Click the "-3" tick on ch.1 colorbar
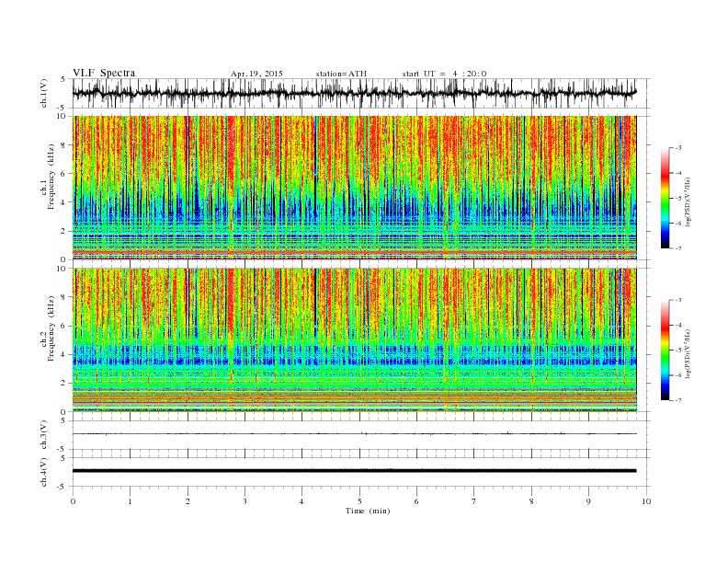 [x=678, y=148]
